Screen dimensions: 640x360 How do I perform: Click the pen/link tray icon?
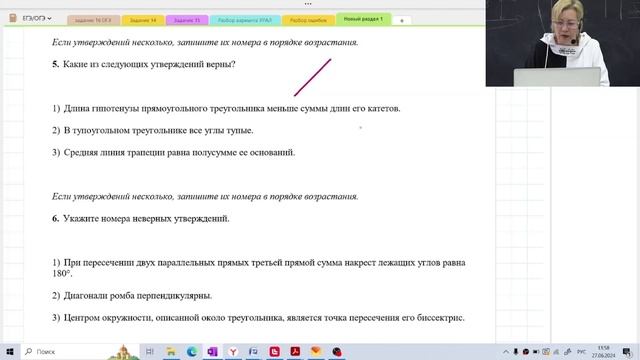567,352
